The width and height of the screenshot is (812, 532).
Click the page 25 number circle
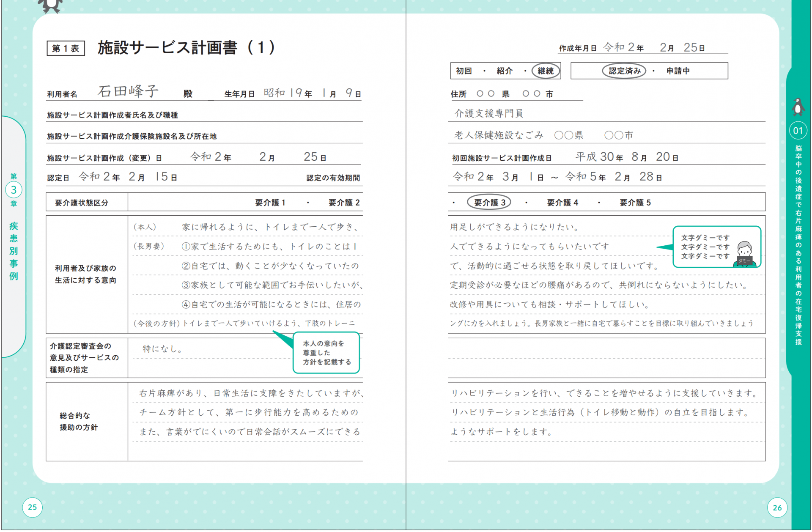point(32,507)
